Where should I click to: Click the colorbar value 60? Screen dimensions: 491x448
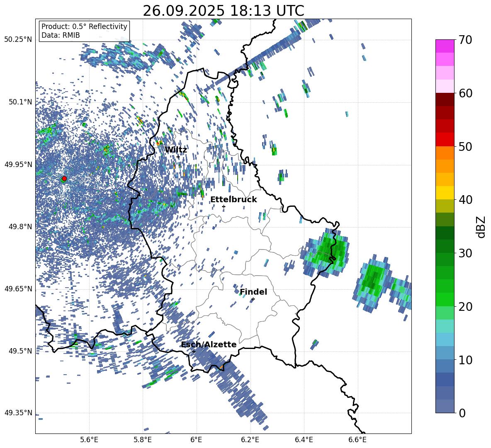[465, 93]
